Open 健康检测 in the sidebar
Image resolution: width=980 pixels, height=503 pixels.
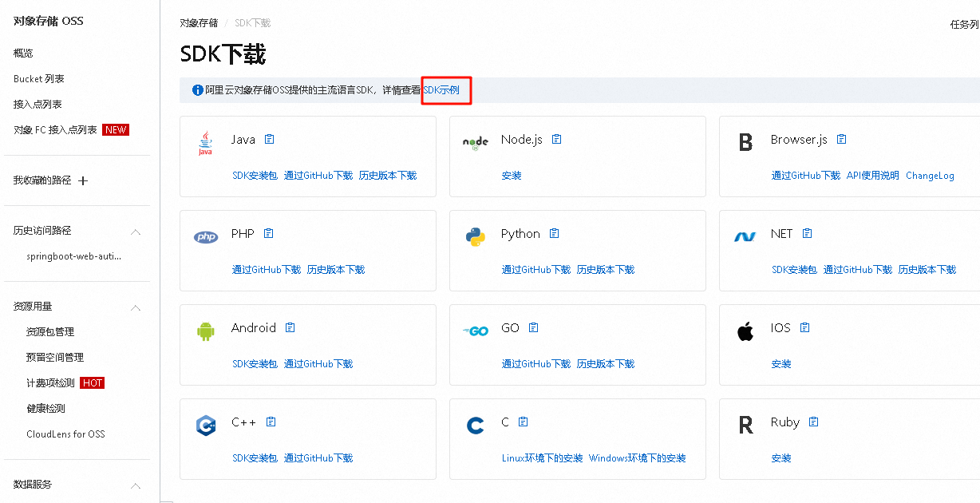tap(45, 408)
